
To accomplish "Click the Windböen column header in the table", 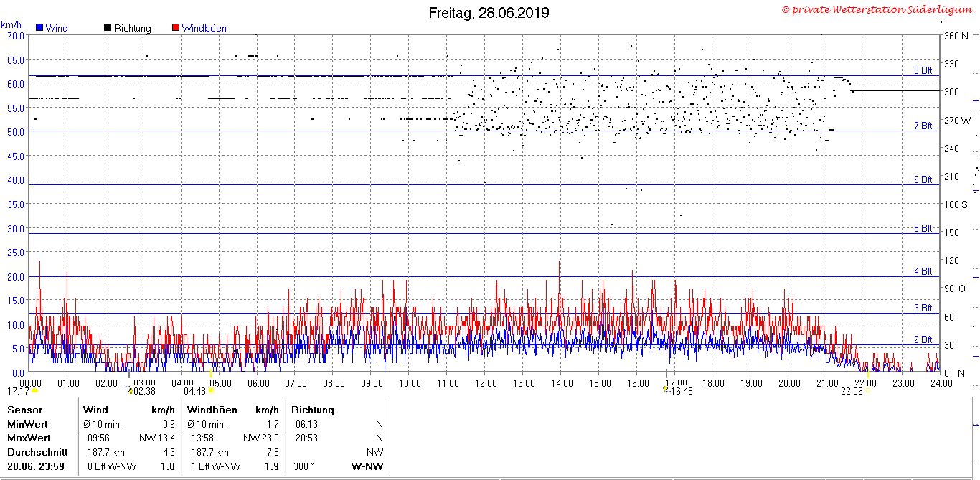I will [x=209, y=410].
